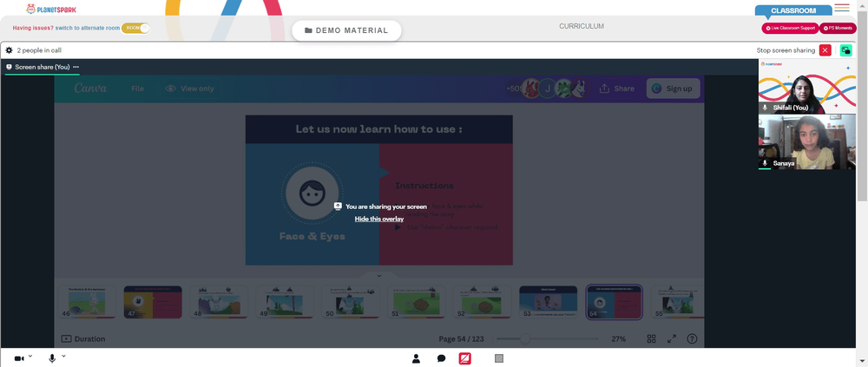
Task: Click the 27% zoom value
Action: [x=618, y=338]
